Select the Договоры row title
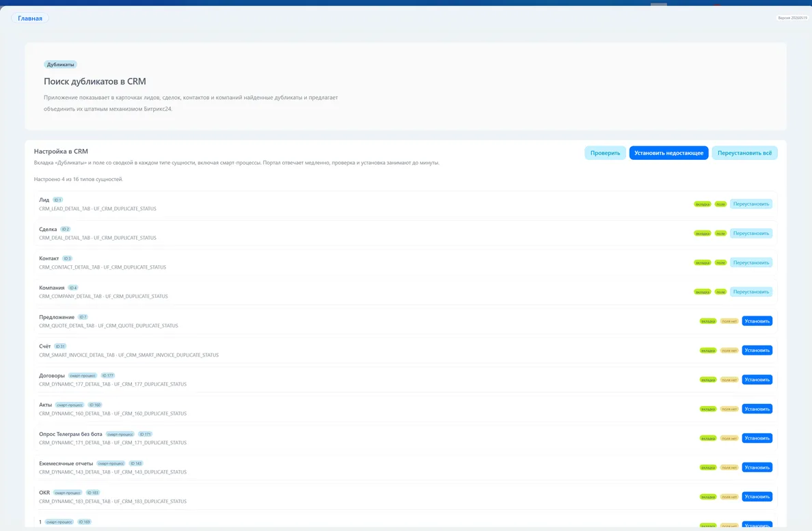 pos(52,375)
